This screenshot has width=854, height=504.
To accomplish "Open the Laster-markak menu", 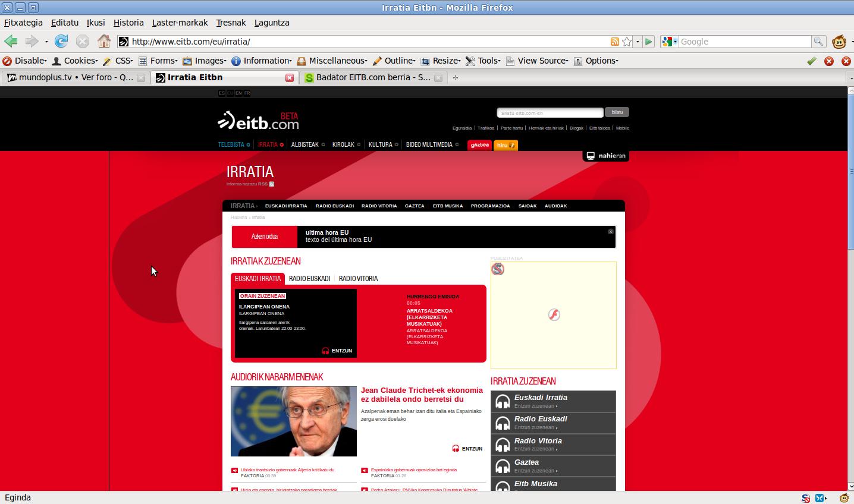I will (180, 23).
